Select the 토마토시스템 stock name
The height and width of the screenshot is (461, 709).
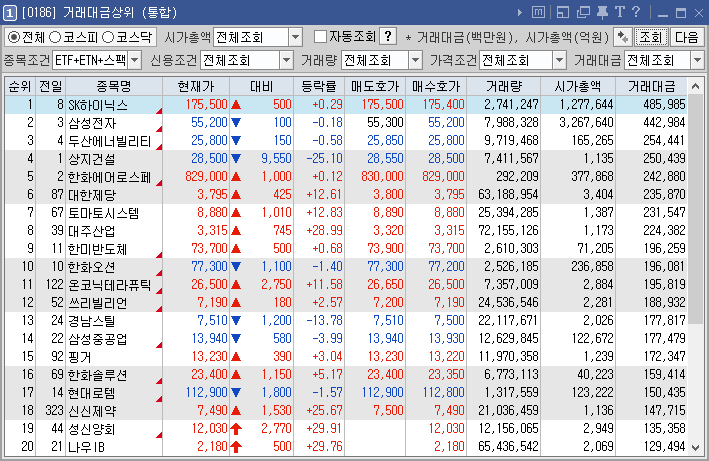point(103,213)
